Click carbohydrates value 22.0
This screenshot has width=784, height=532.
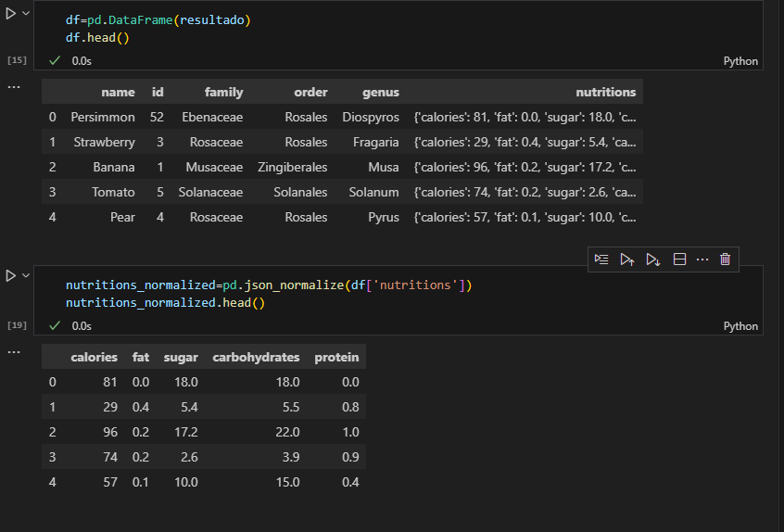click(x=287, y=432)
